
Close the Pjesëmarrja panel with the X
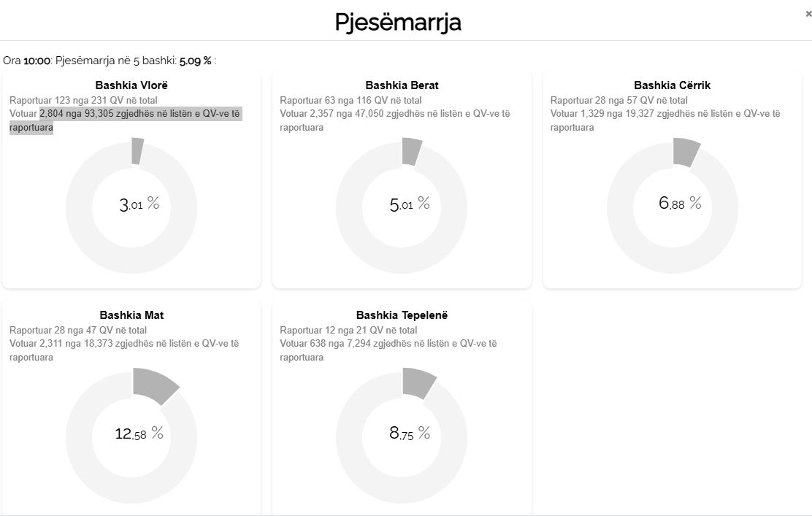[806, 12]
